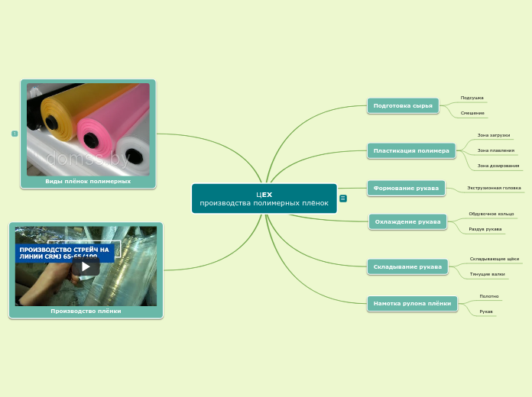Select the central topic ЦЕХ производства полимерных плёнок
Viewport: 532px width, 397px height.
[x=264, y=198]
